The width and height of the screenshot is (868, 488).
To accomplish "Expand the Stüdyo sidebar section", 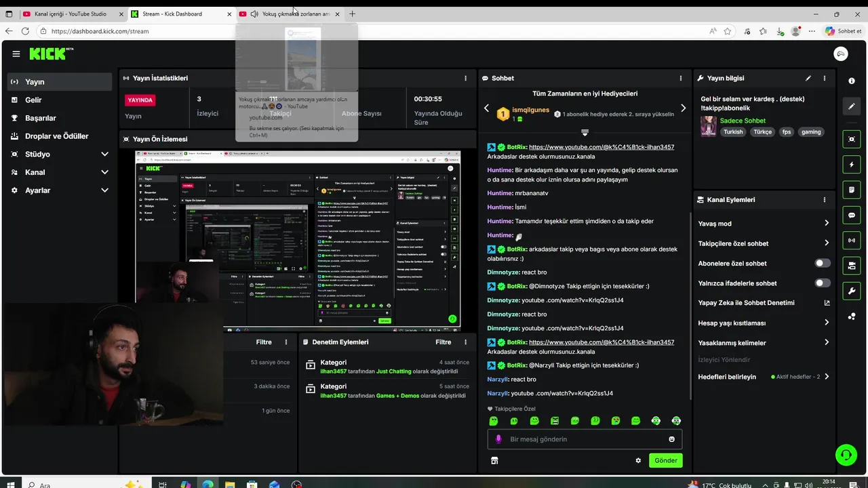I will click(104, 154).
